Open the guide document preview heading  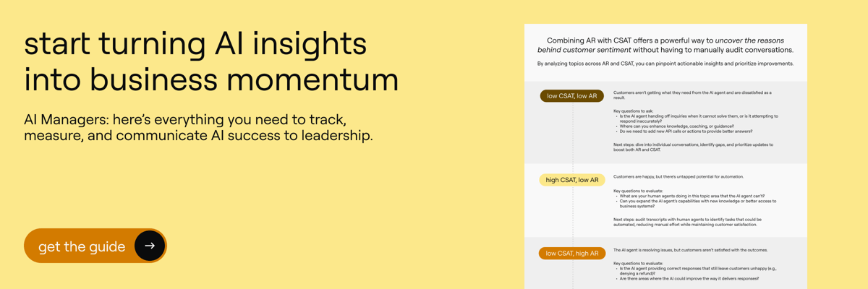665,46
